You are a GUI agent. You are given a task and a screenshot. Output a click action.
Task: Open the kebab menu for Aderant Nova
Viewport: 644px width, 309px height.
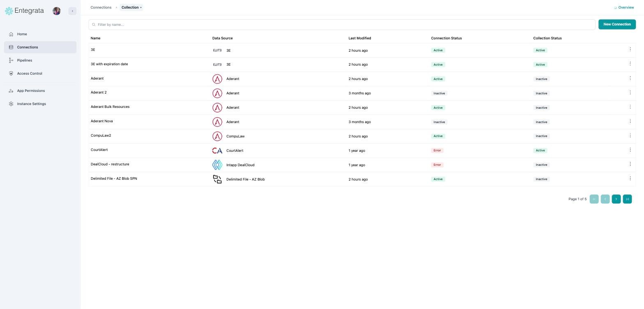point(630,121)
